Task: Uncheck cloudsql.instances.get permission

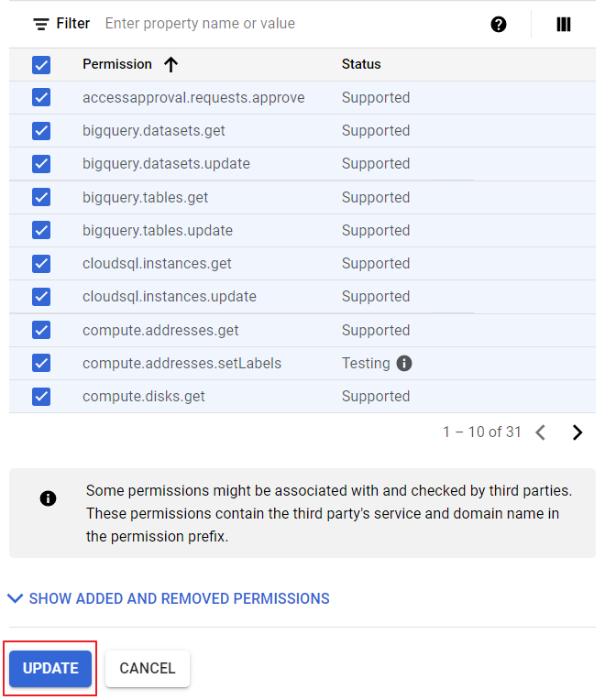Action: [41, 264]
